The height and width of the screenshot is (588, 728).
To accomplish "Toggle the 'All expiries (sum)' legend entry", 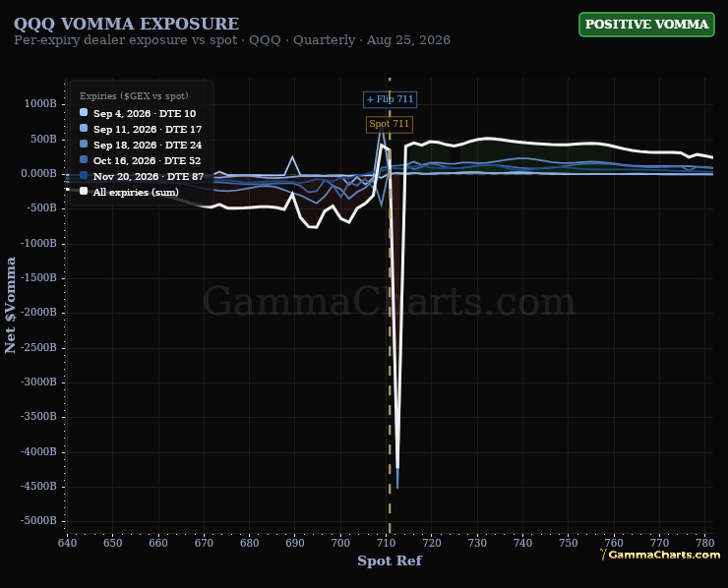I will coord(130,192).
